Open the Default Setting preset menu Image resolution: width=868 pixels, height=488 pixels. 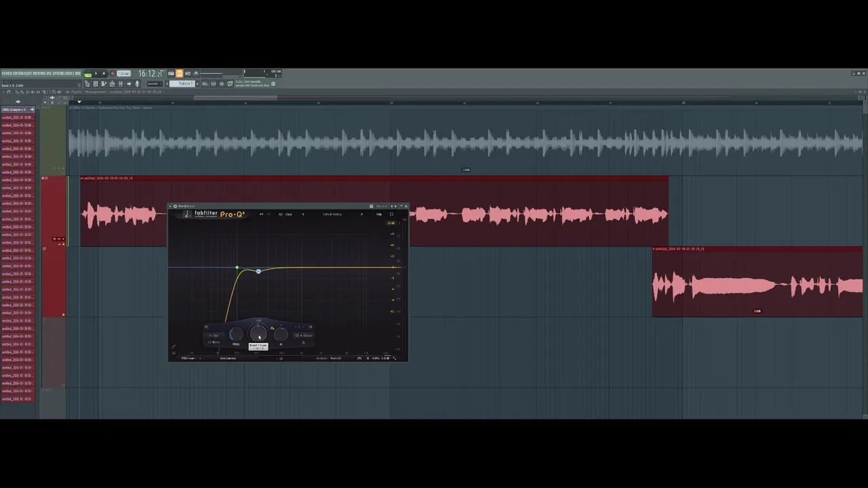point(332,214)
